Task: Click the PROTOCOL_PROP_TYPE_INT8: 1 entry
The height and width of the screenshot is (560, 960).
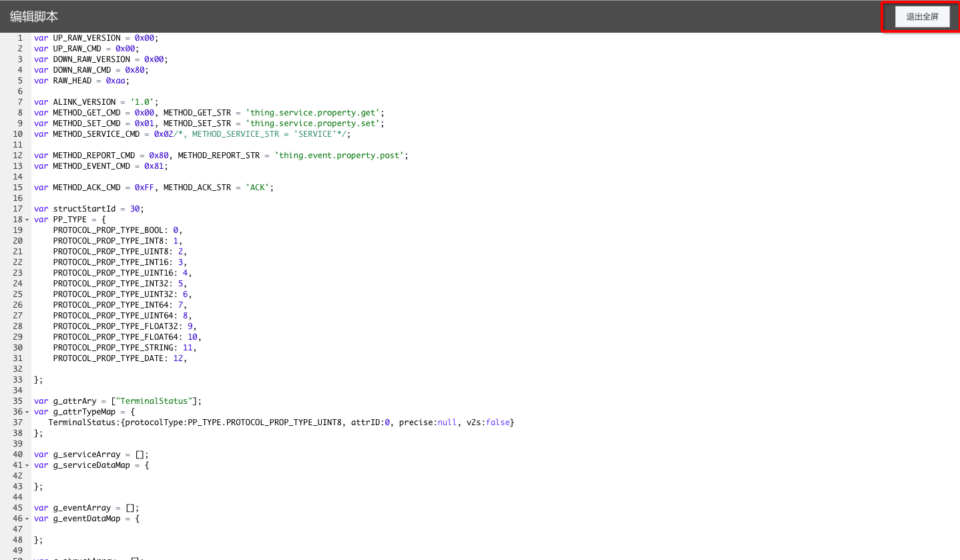Action: pos(118,241)
